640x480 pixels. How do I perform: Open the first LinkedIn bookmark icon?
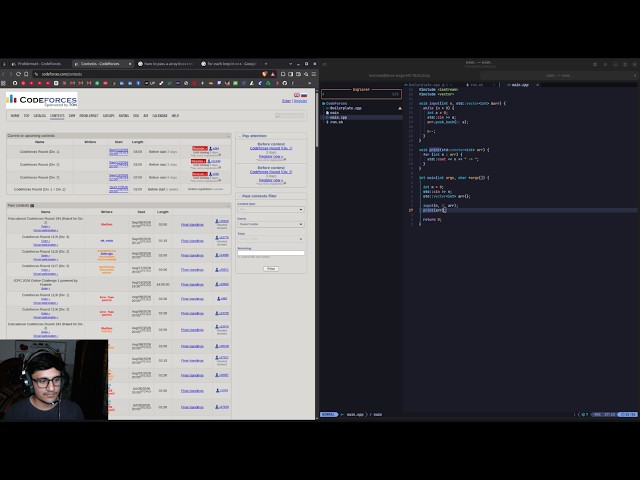pos(122,83)
